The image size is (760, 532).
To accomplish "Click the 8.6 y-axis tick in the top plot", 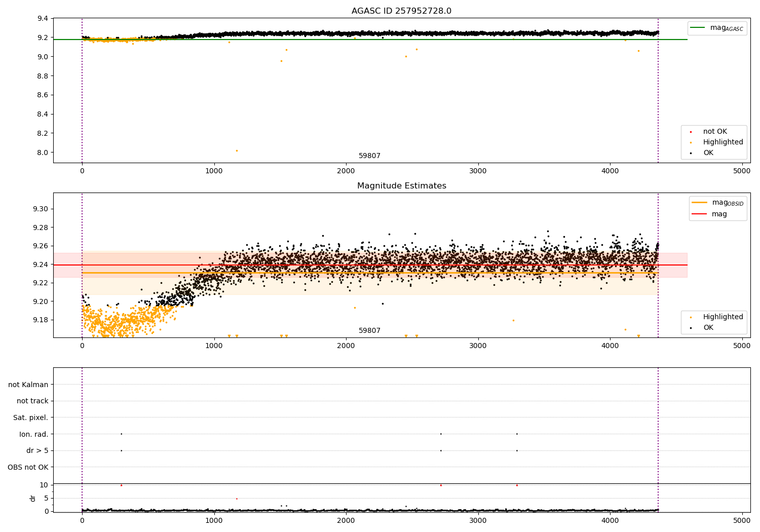I will click(x=43, y=95).
